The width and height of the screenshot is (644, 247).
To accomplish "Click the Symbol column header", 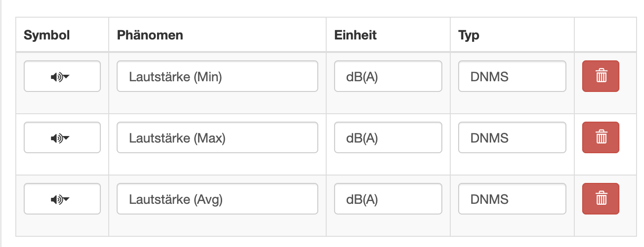I will coord(46,35).
